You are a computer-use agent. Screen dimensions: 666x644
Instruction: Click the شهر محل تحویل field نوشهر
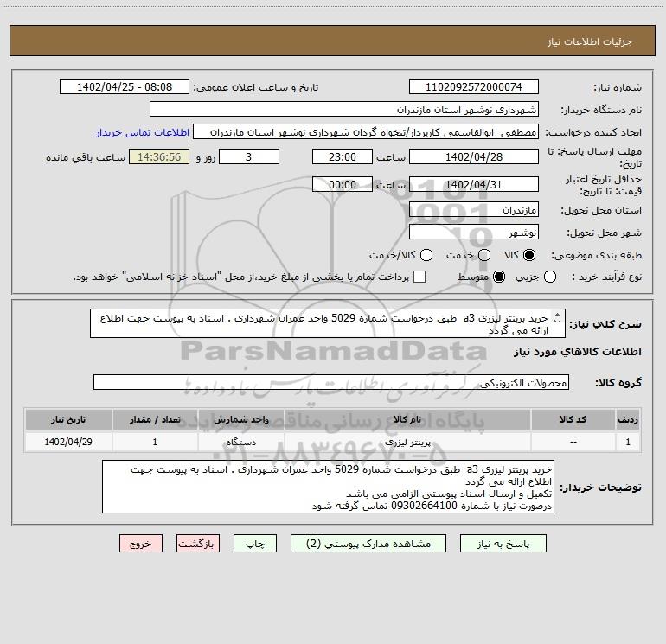click(x=474, y=233)
